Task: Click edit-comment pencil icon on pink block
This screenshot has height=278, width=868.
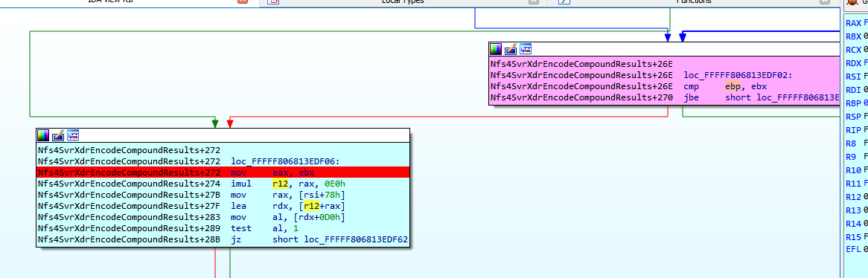Action: (511, 49)
